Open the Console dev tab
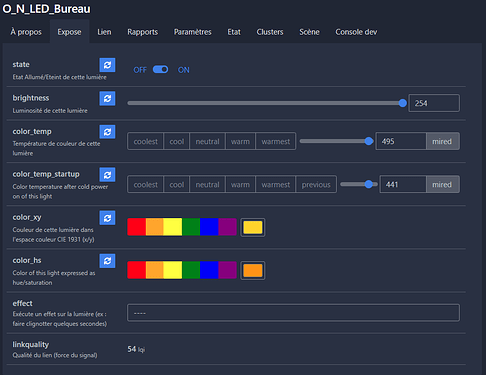 (356, 32)
